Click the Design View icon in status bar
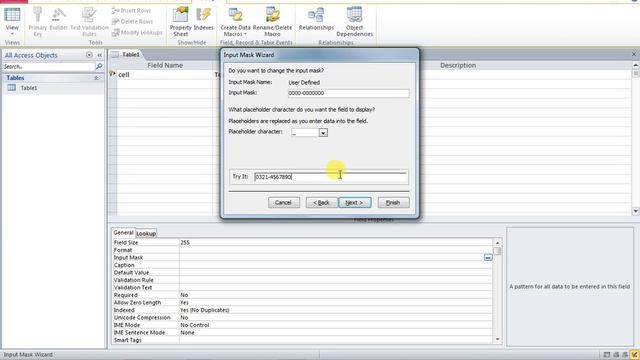 634,355
